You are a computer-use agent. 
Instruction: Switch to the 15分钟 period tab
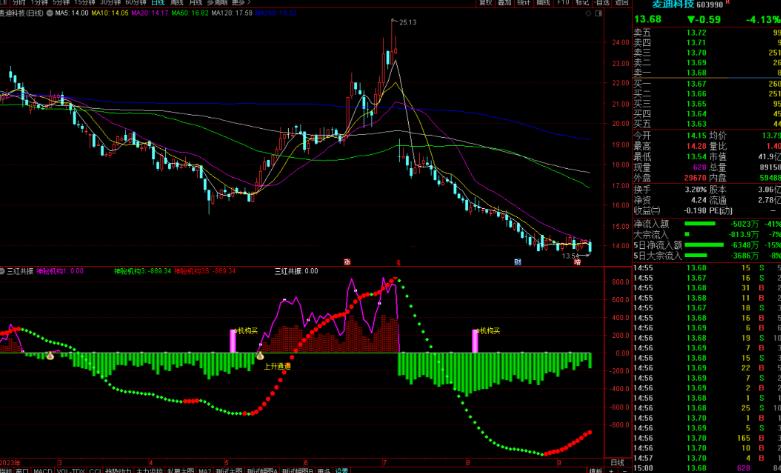(84, 2)
